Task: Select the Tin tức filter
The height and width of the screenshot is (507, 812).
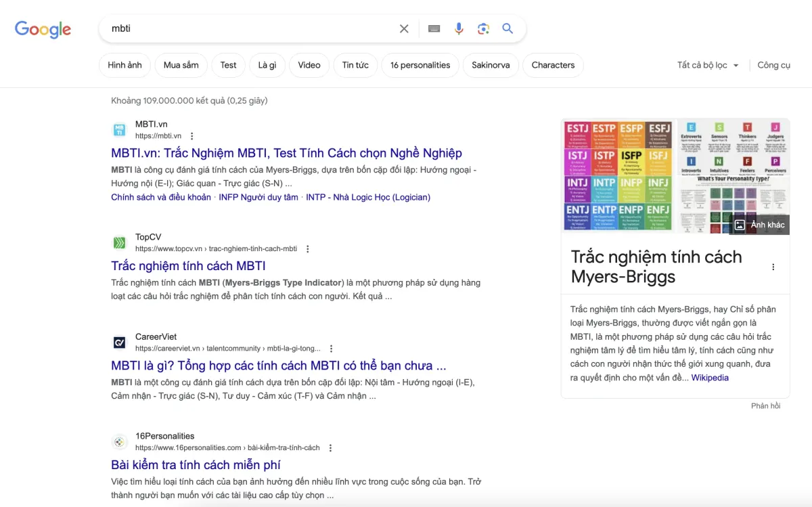Action: click(355, 65)
